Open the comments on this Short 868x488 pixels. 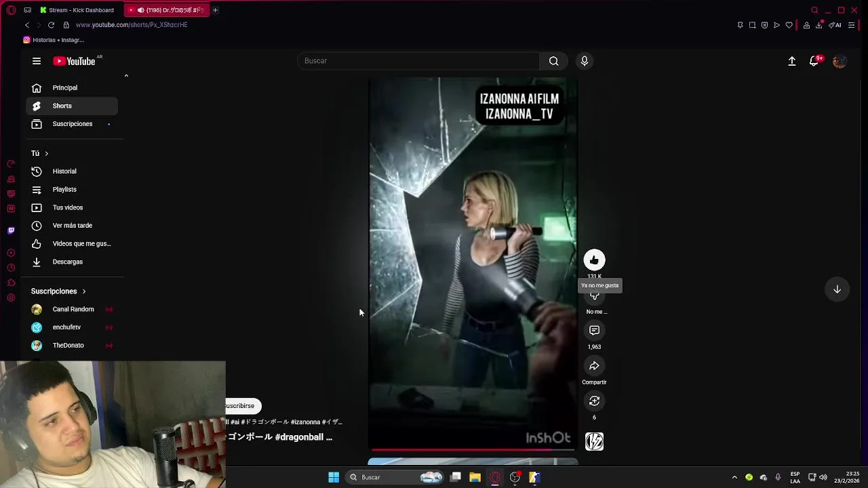click(594, 330)
